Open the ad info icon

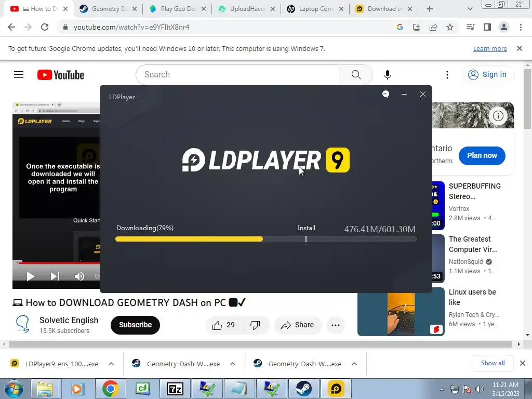click(498, 116)
